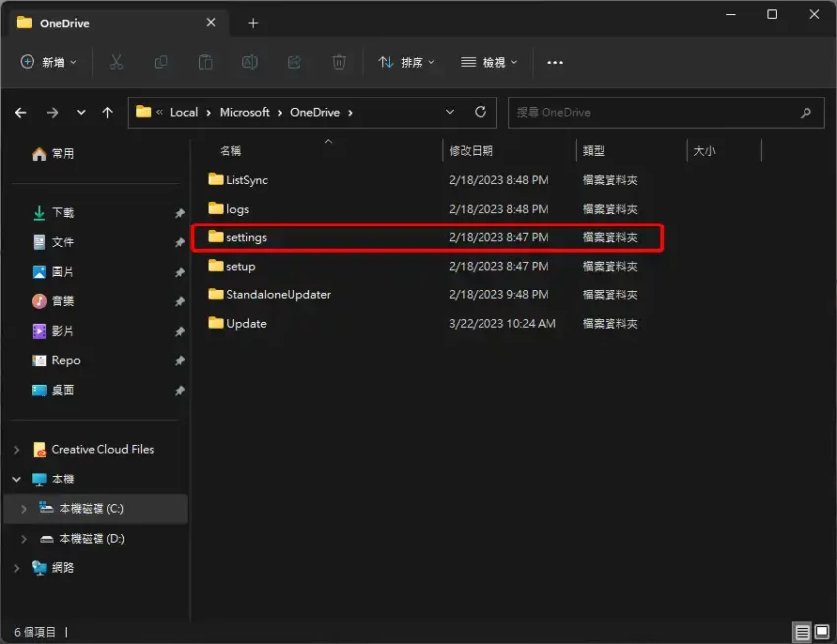Expand the Creative Cloud Files tree node
The width and height of the screenshot is (837, 644).
[17, 450]
